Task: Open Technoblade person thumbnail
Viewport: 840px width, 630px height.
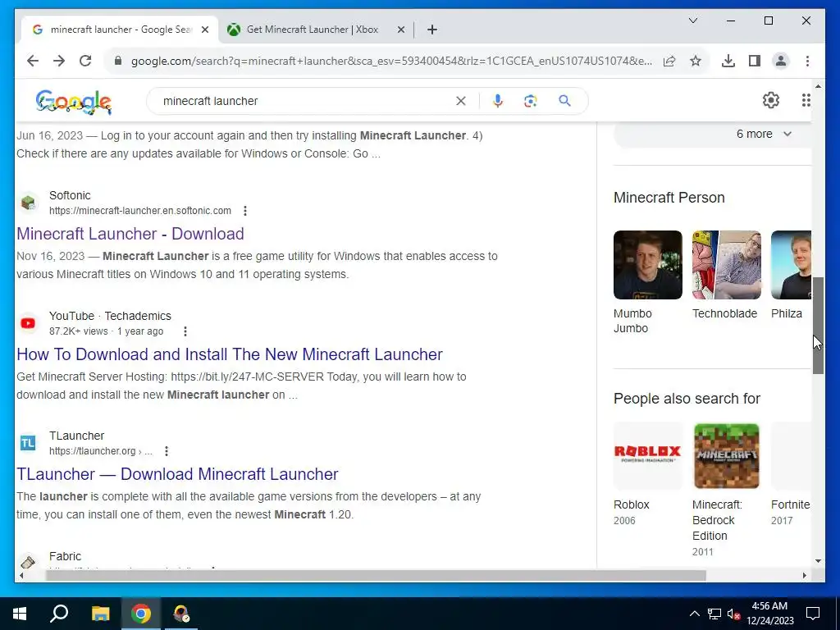Action: click(x=727, y=265)
